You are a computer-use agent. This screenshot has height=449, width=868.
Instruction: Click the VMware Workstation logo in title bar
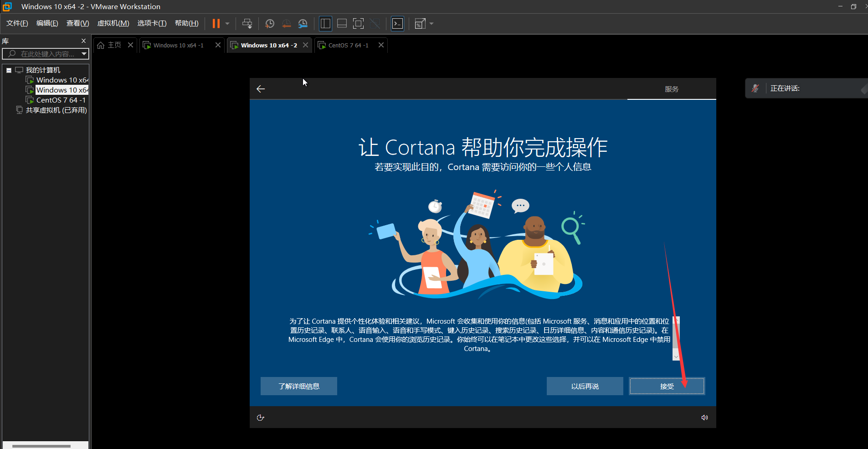click(x=7, y=6)
